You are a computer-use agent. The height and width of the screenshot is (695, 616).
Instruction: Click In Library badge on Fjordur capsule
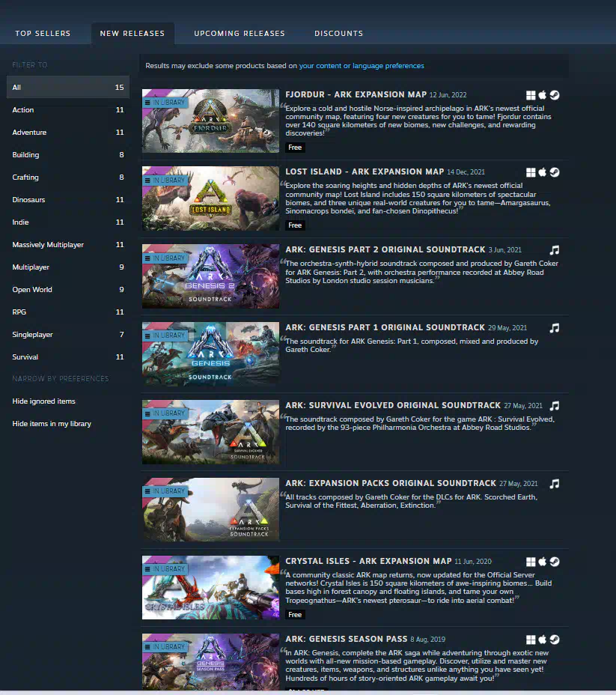[x=165, y=103]
